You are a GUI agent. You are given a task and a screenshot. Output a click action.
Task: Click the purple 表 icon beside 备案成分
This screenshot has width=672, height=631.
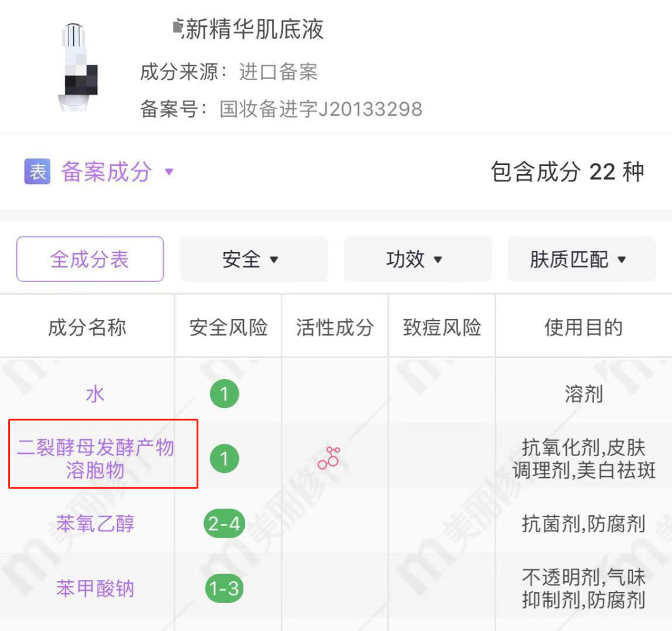(x=37, y=172)
